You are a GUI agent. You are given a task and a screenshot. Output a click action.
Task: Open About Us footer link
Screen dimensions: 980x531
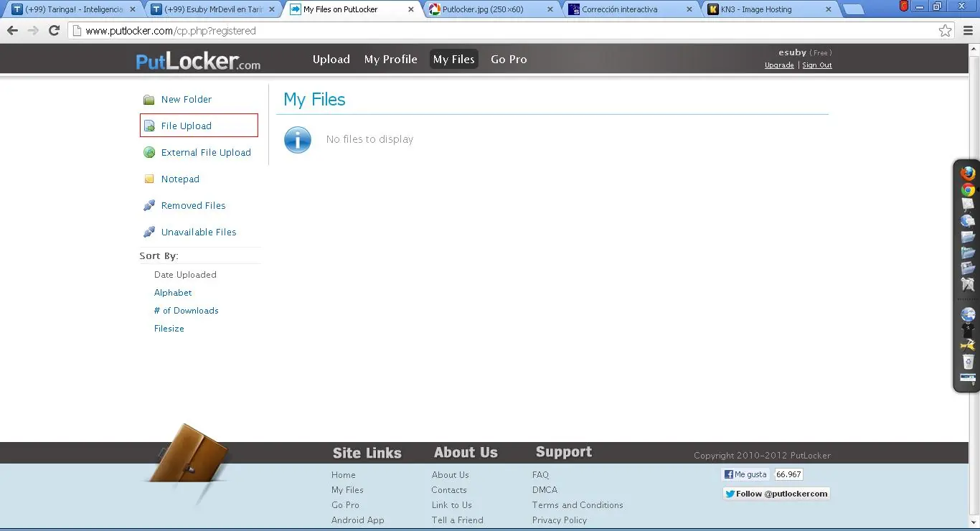click(451, 475)
